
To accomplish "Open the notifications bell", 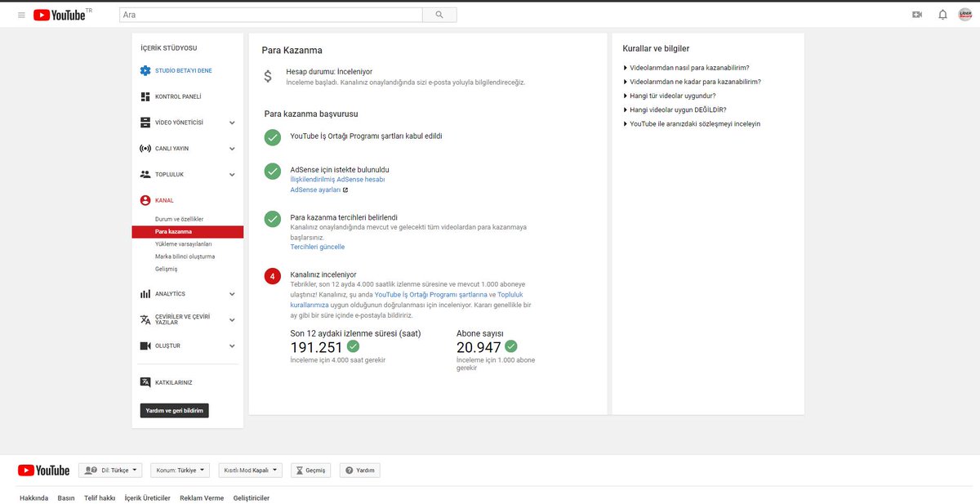I will tap(942, 15).
